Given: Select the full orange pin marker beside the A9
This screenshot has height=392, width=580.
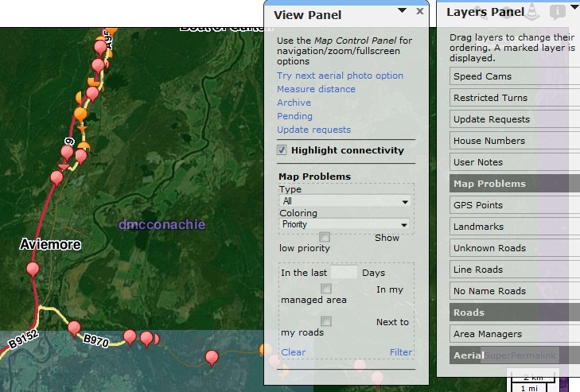Looking at the screenshot, I should 80,114.
